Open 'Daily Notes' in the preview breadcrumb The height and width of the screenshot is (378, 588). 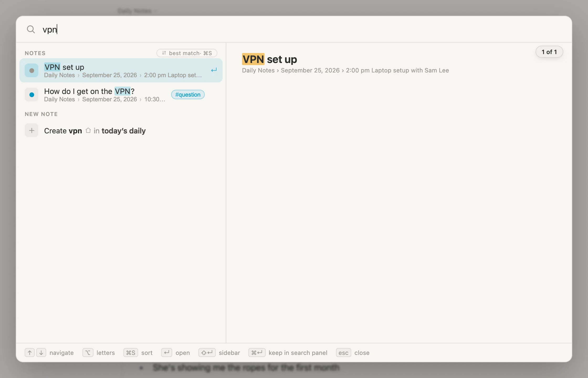click(x=258, y=70)
